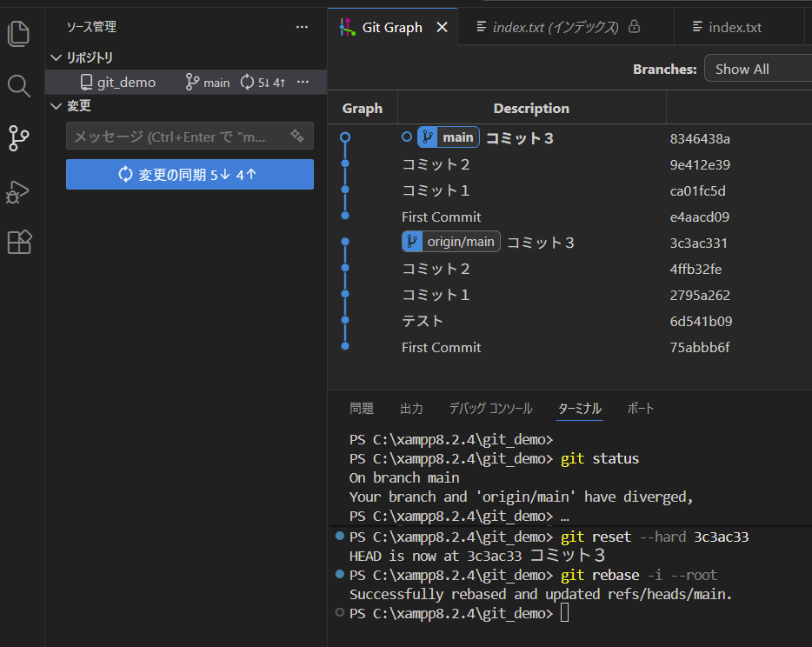The width and height of the screenshot is (812, 647).
Task: Open the Branches Show All dropdown
Action: click(756, 70)
